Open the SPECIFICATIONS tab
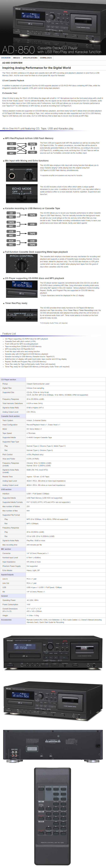The height and width of the screenshot is (868, 106). pos(30,58)
